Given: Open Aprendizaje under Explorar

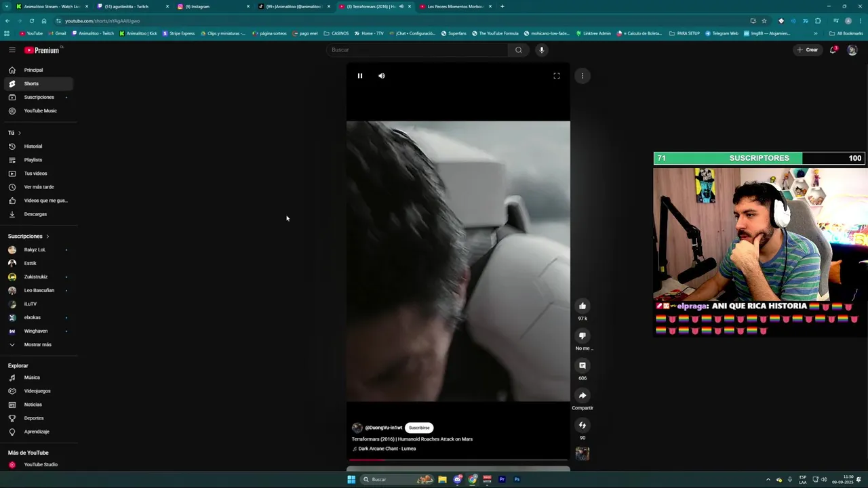Looking at the screenshot, I should (x=38, y=432).
